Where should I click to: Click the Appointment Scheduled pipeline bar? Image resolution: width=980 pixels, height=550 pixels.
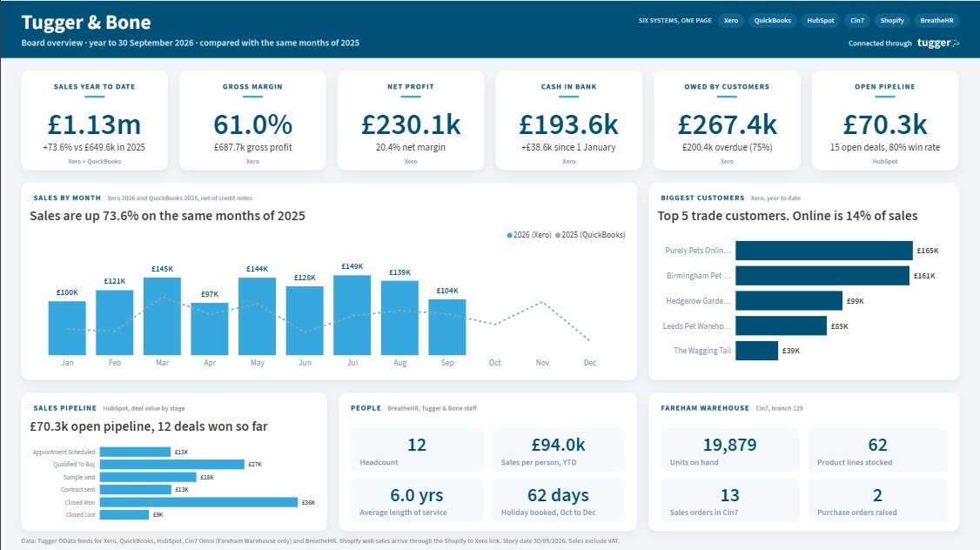(135, 452)
